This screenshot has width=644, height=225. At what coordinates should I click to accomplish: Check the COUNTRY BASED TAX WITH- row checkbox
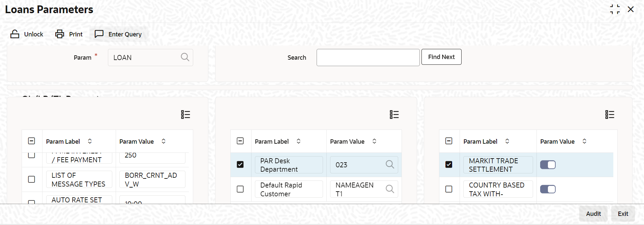(449, 189)
